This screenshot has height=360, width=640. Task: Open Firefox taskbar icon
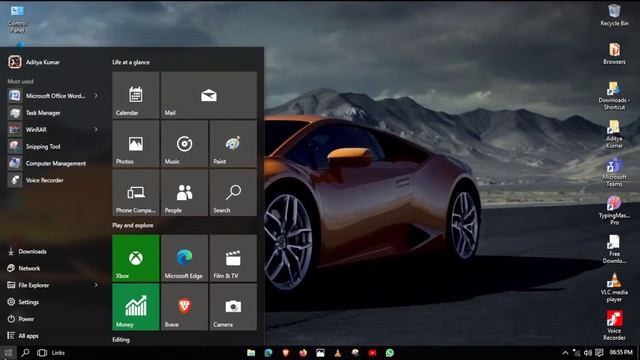[x=303, y=353]
